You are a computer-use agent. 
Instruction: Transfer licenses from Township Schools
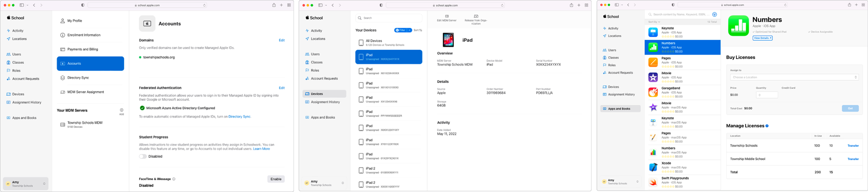853,146
